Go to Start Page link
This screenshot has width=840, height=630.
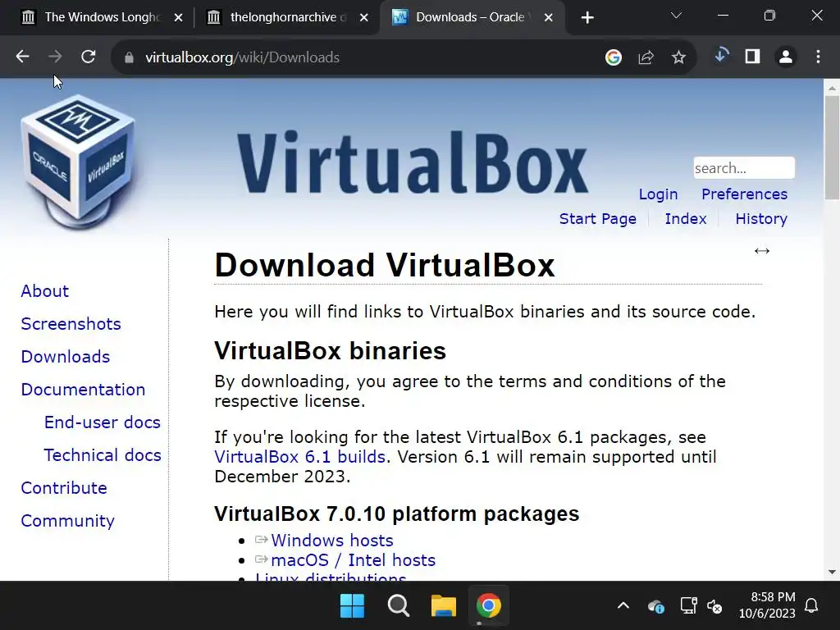pos(598,218)
